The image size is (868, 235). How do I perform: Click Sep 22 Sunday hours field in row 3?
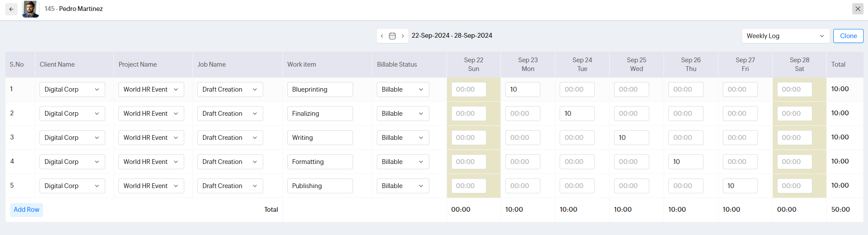(x=469, y=138)
